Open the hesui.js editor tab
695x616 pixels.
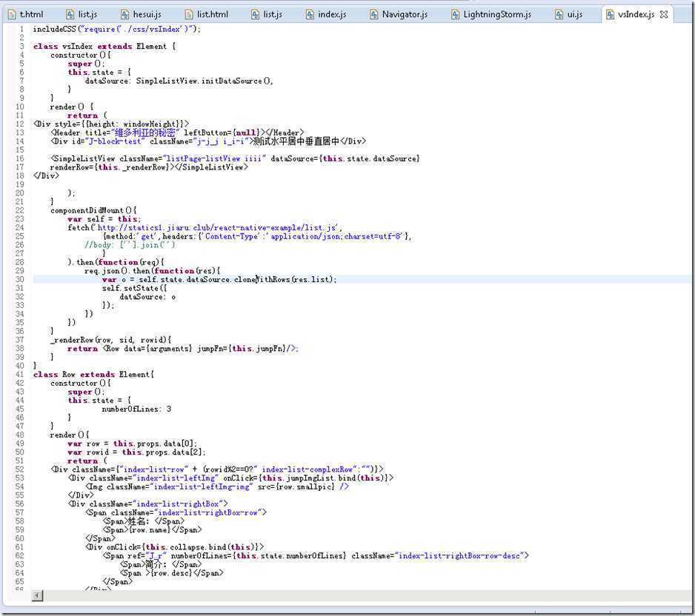[142, 14]
